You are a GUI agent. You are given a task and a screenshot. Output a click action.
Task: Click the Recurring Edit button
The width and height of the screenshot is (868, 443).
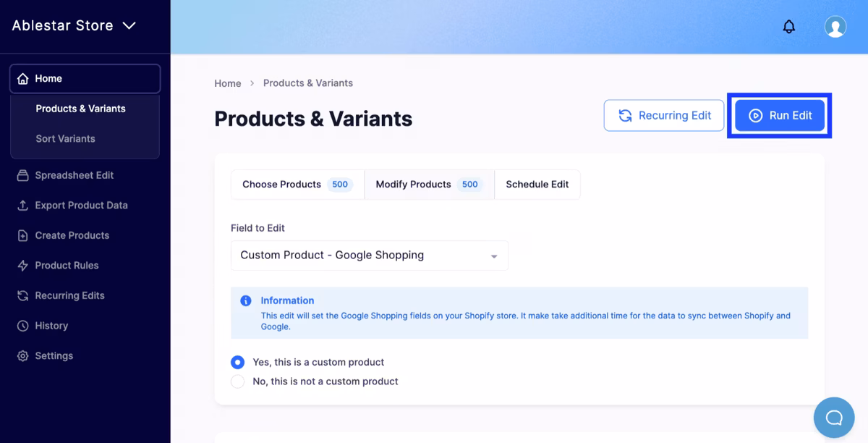663,116
